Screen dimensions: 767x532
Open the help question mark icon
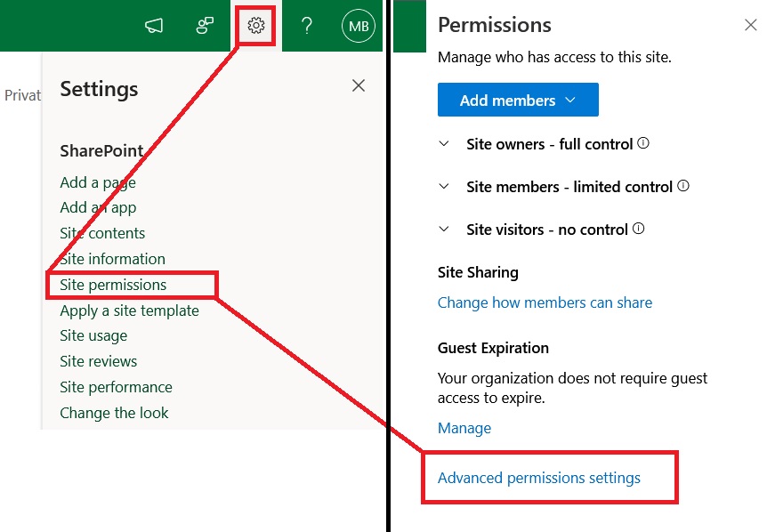(307, 26)
